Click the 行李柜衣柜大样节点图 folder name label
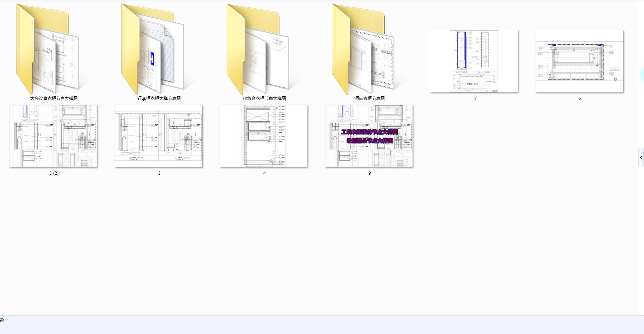Image resolution: width=644 pixels, height=334 pixels. click(x=159, y=98)
